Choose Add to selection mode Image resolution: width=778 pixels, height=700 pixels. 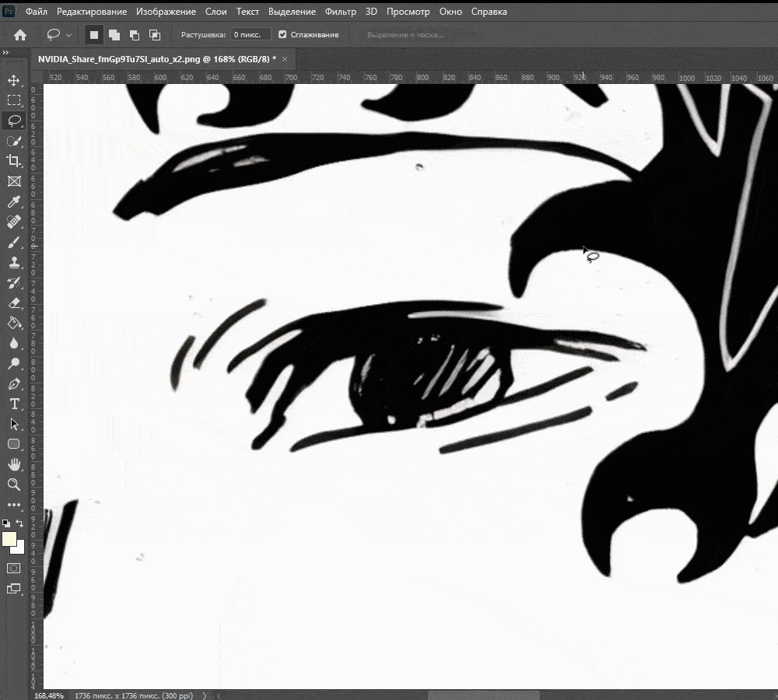tap(114, 35)
